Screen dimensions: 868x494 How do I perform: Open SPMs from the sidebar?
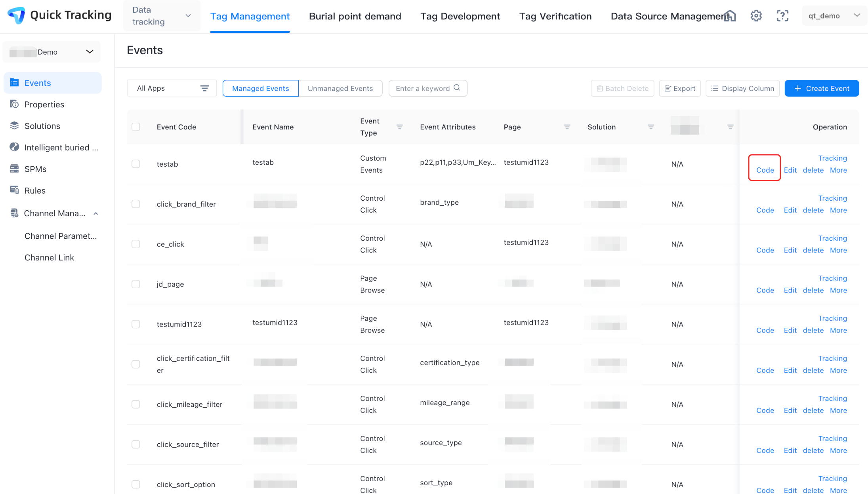click(35, 169)
